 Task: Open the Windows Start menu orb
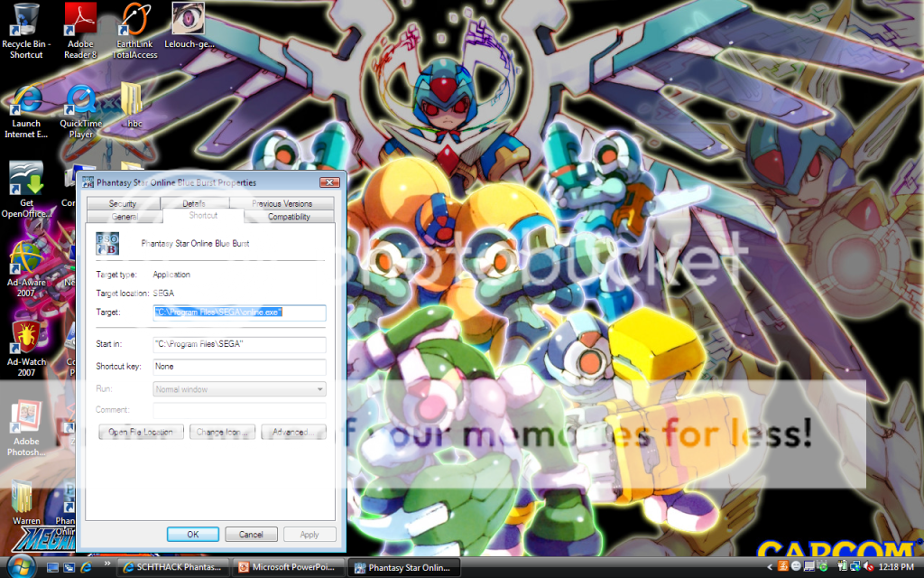pos(20,566)
